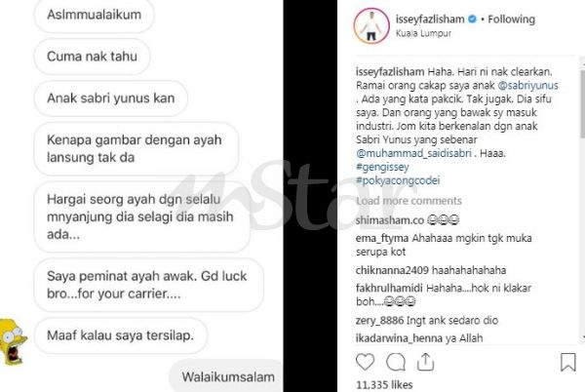Select the Walaikumsalam reply bubble
This screenshot has width=585, height=392.
(226, 376)
